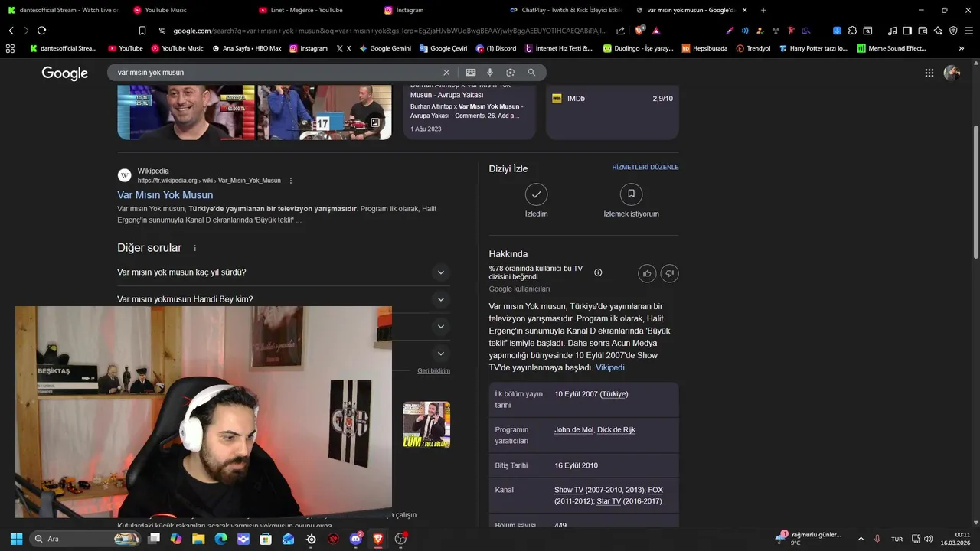Click the Geri bildirim feedback link

tap(433, 370)
